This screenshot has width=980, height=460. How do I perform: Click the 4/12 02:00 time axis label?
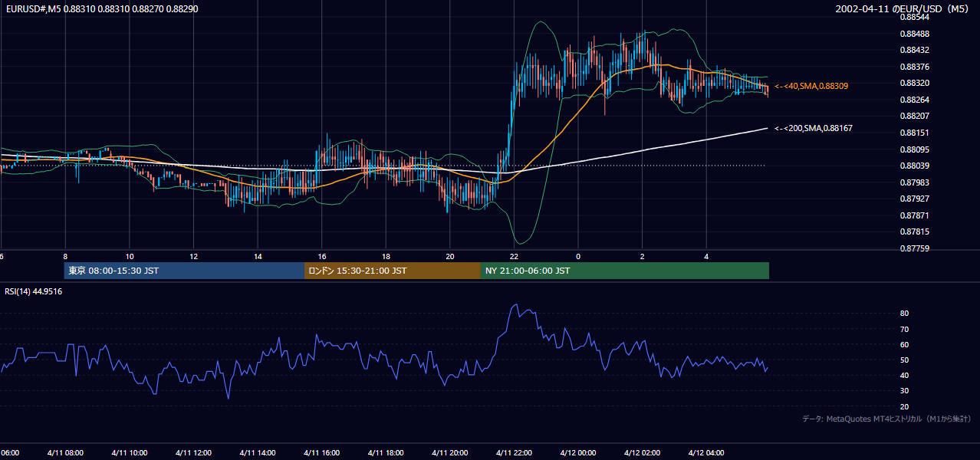[642, 452]
